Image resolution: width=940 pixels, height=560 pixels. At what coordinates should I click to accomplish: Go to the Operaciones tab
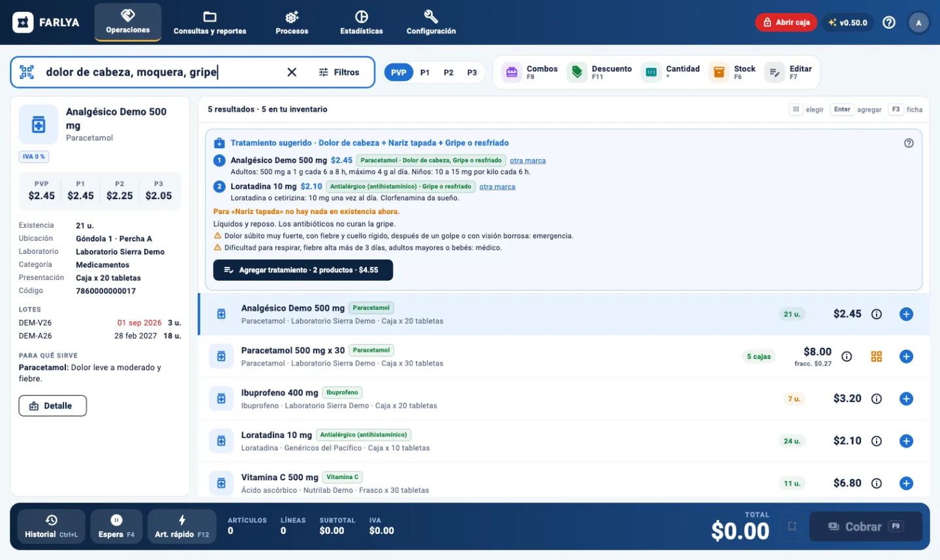[128, 22]
